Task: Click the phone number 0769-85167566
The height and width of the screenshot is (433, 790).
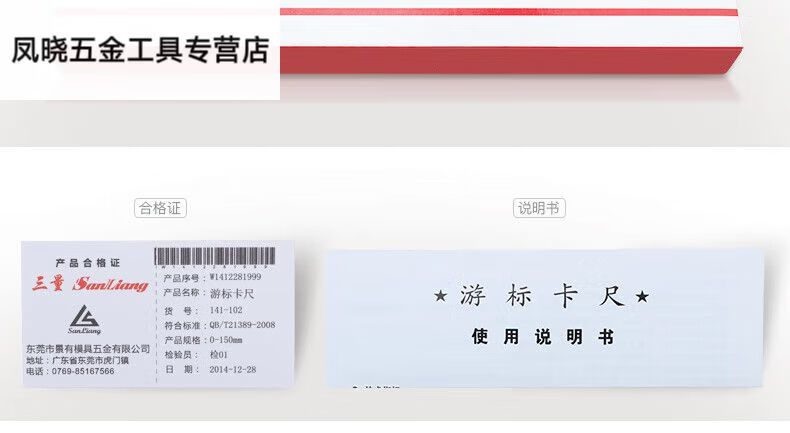Action: (83, 372)
